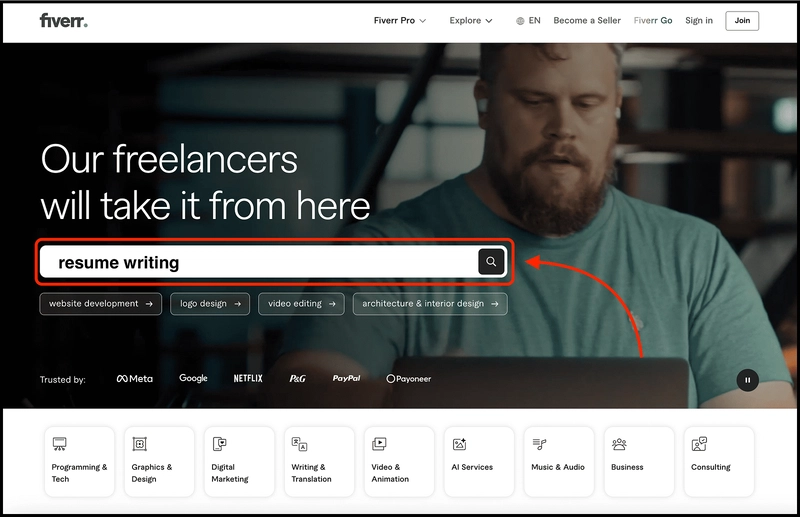Select logo design suggestion chip
The height and width of the screenshot is (517, 800).
210,304
